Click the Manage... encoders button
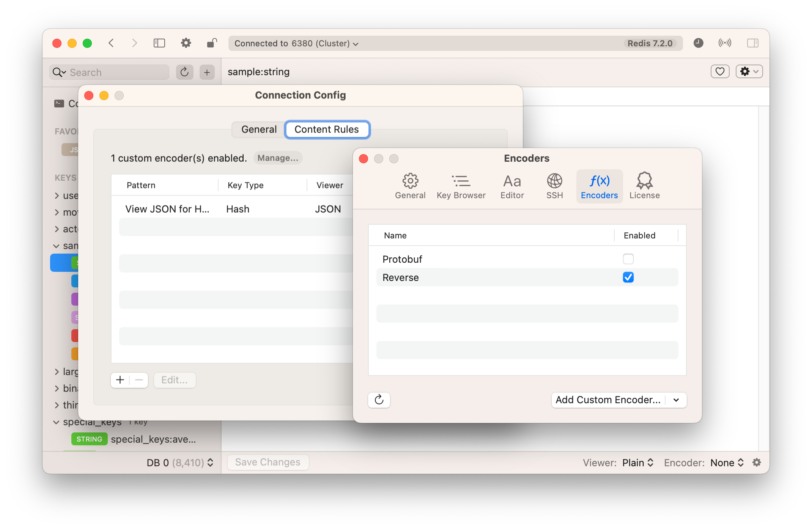This screenshot has width=812, height=530. coord(278,158)
